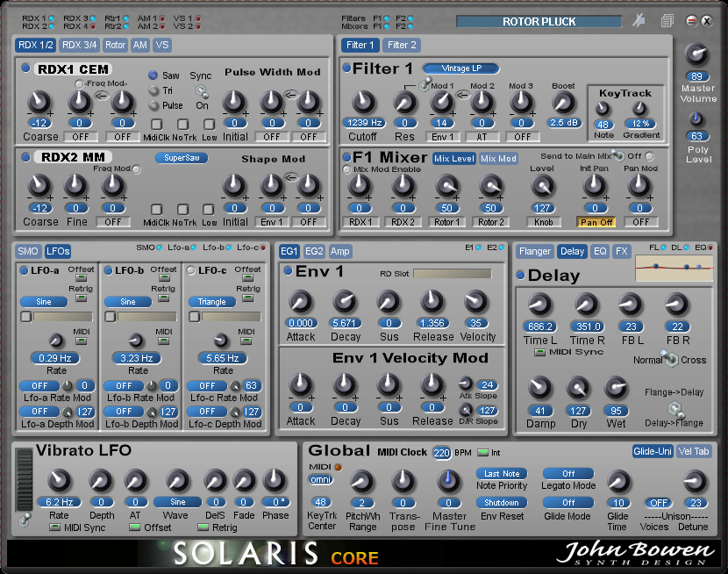Image resolution: width=728 pixels, height=574 pixels.
Task: Click the Poly Level knob
Action: coord(696,119)
